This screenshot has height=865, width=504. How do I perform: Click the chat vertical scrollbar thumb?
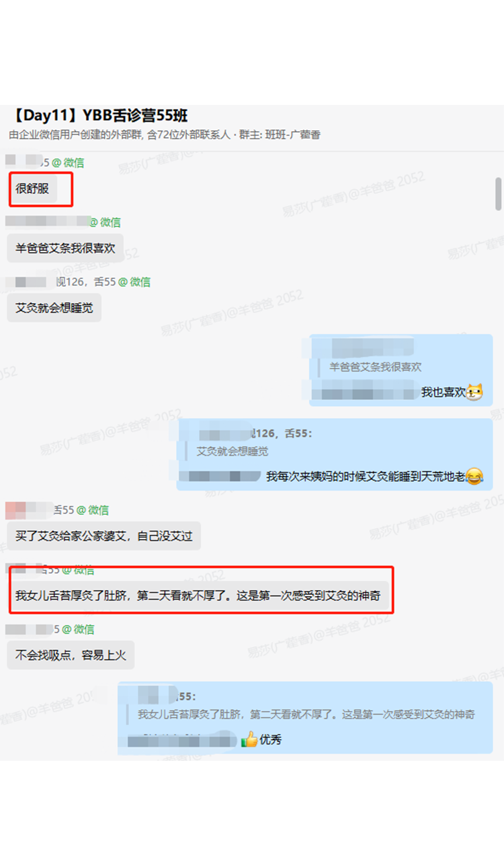pyautogui.click(x=499, y=194)
